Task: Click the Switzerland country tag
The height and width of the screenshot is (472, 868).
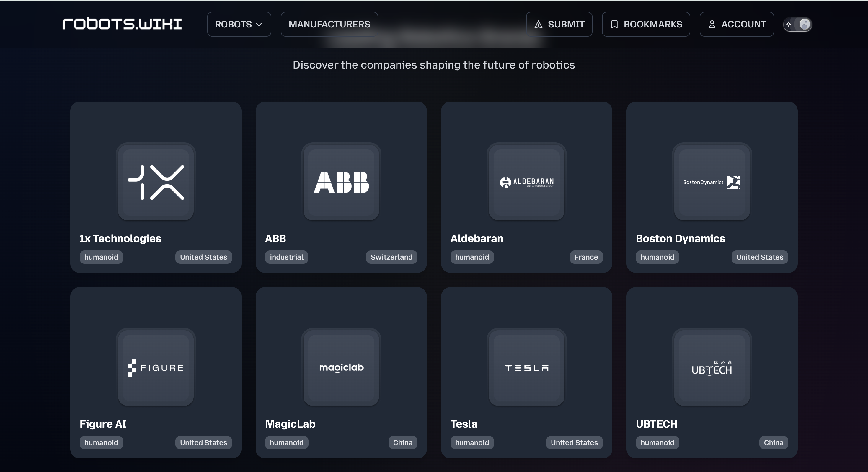Action: [391, 257]
